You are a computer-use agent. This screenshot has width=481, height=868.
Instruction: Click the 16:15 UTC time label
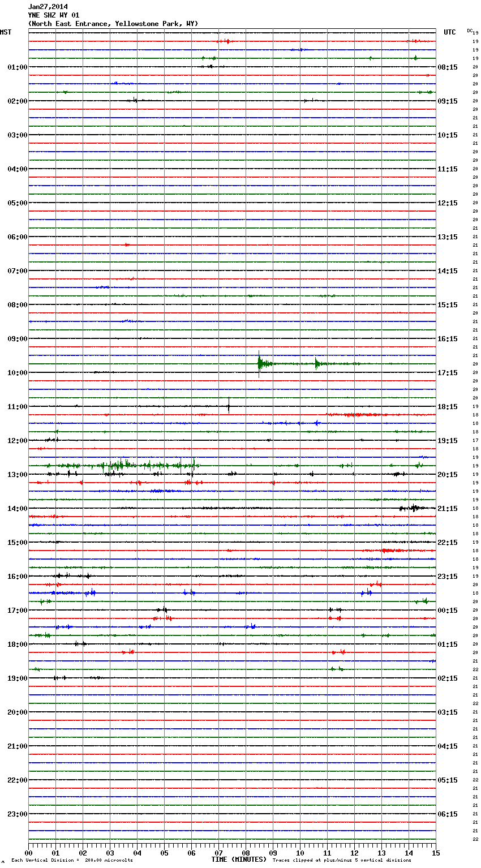(x=448, y=339)
